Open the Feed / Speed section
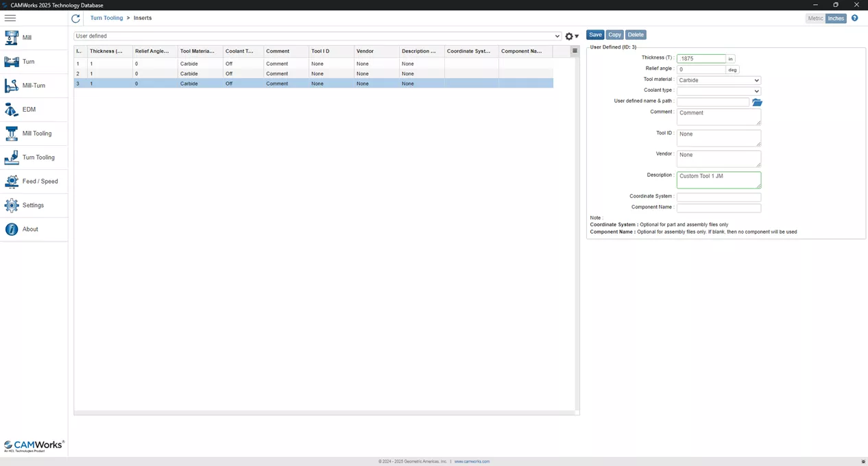Viewport: 868px width, 466px height. pos(40,181)
